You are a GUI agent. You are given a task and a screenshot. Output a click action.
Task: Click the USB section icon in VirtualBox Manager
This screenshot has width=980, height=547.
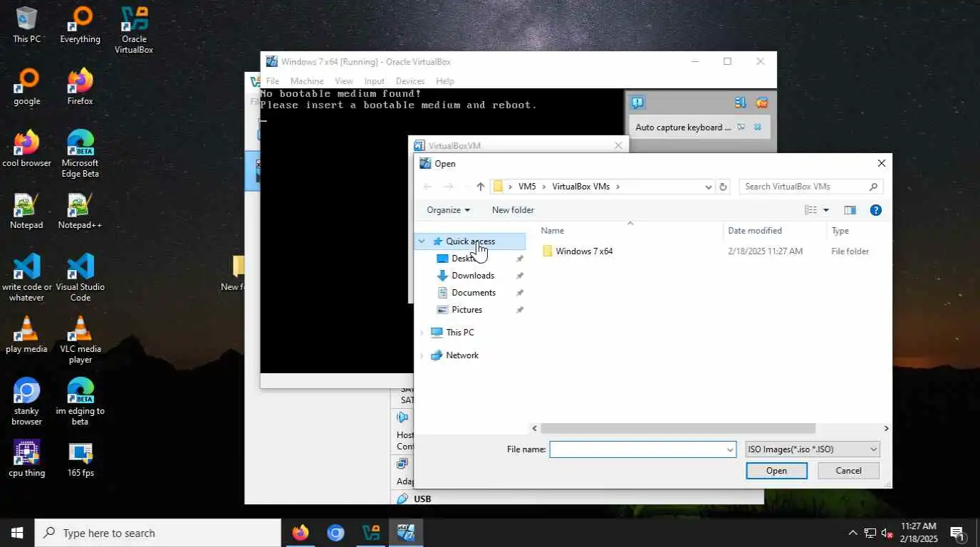[x=402, y=499]
